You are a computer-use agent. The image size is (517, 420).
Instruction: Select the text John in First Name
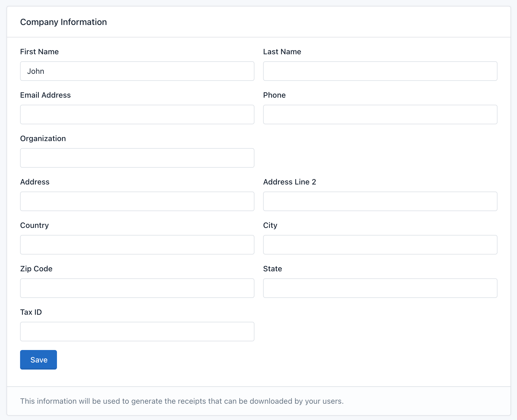pos(36,71)
